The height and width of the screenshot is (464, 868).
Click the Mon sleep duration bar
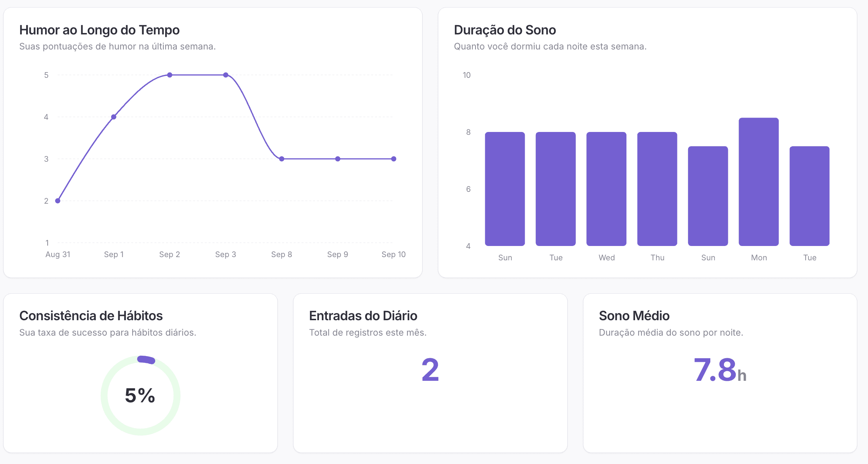point(759,182)
